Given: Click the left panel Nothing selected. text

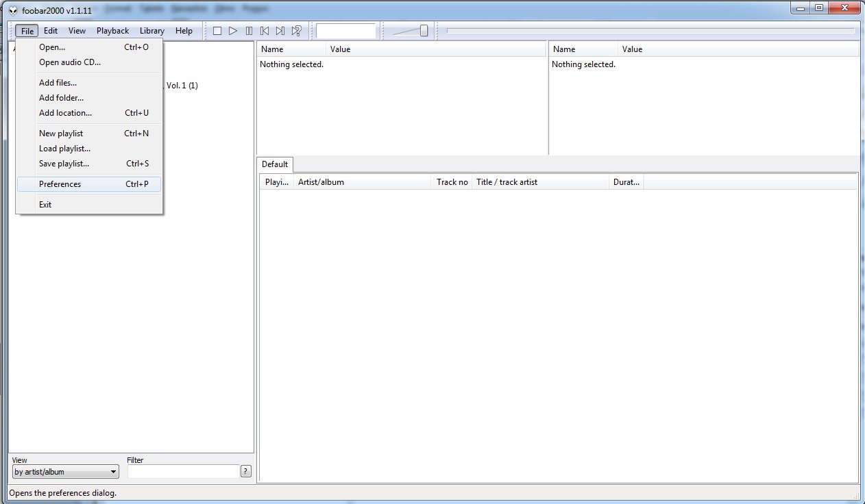Looking at the screenshot, I should tap(291, 64).
